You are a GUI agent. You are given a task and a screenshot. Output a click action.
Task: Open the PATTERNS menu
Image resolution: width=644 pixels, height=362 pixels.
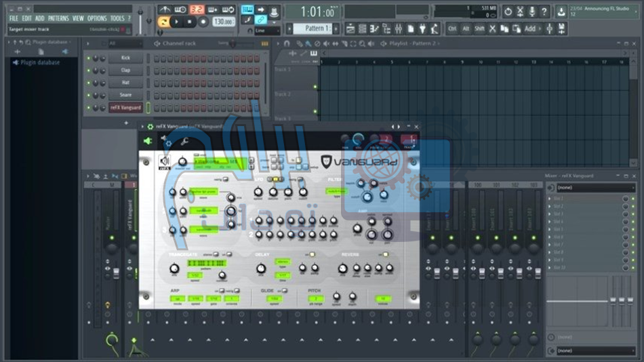coord(57,18)
